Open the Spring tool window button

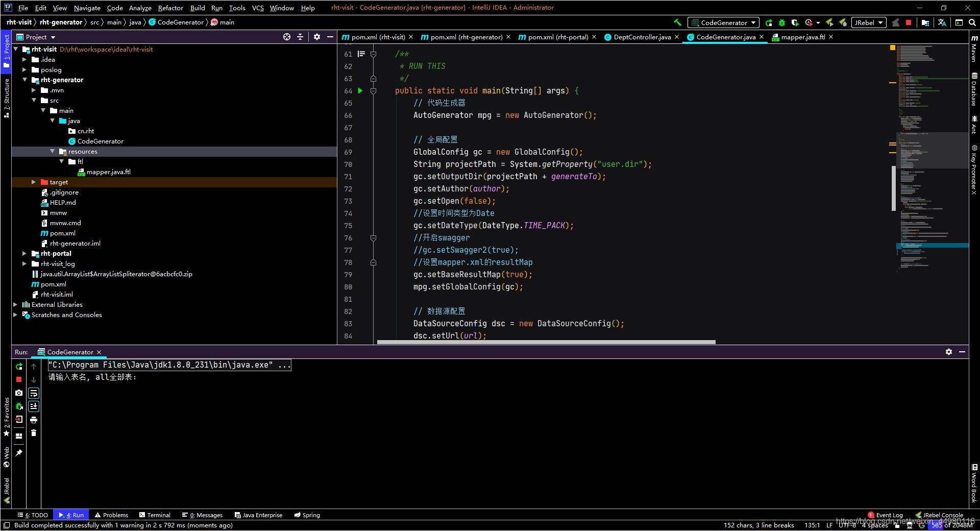click(307, 515)
